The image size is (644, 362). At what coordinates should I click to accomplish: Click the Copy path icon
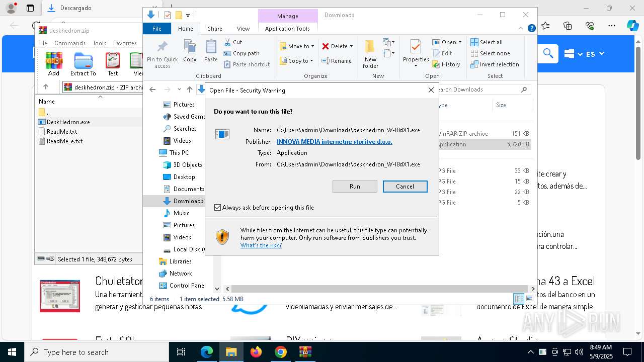click(227, 53)
